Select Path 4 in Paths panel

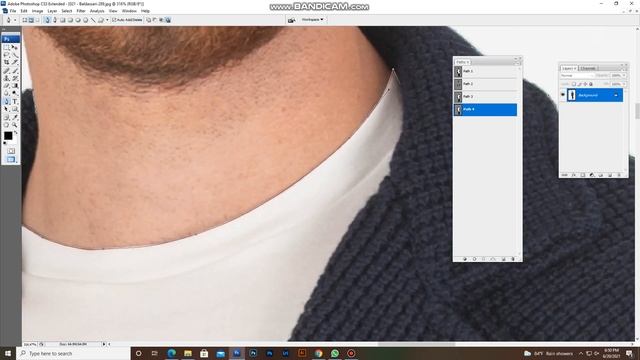[485, 109]
